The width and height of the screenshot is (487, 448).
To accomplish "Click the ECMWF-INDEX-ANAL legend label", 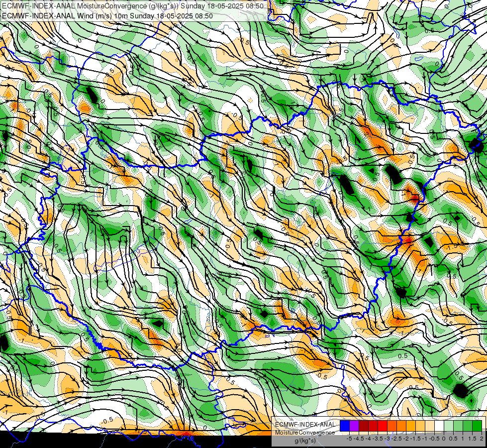I will tap(305, 425).
